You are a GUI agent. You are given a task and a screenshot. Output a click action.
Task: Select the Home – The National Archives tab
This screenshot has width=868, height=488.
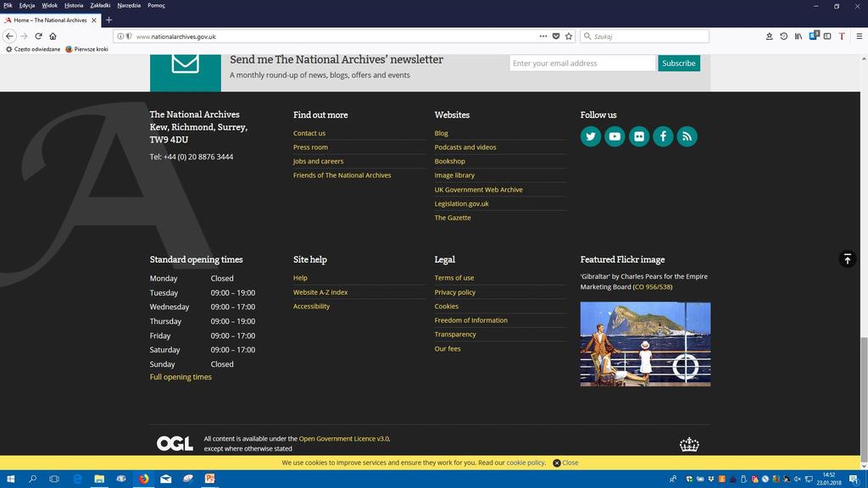[50, 20]
